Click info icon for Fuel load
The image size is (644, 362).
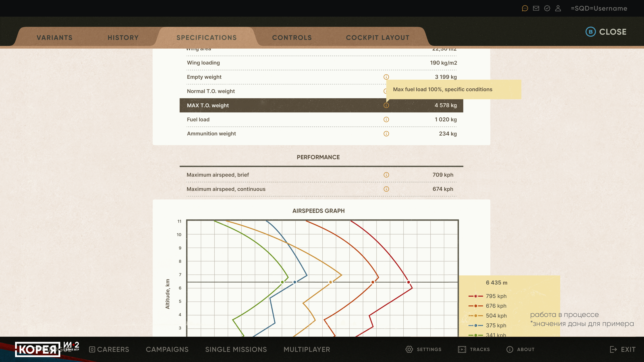(x=386, y=119)
